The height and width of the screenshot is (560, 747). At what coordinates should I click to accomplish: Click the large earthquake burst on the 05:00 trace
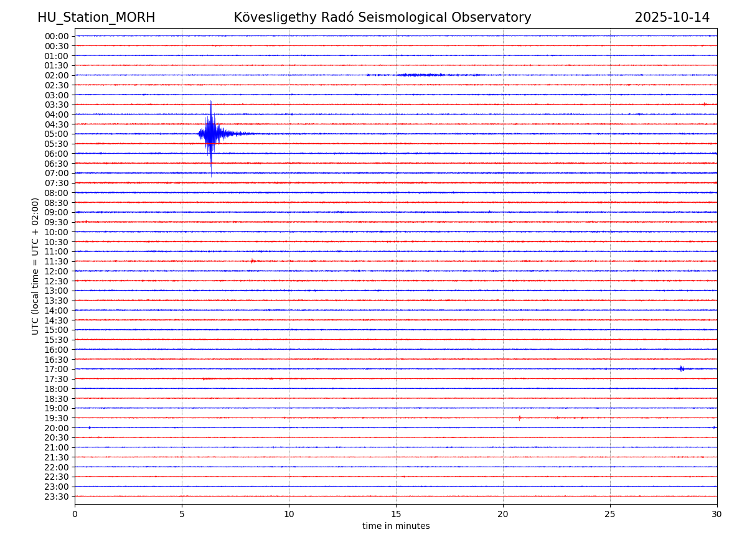pyautogui.click(x=211, y=133)
